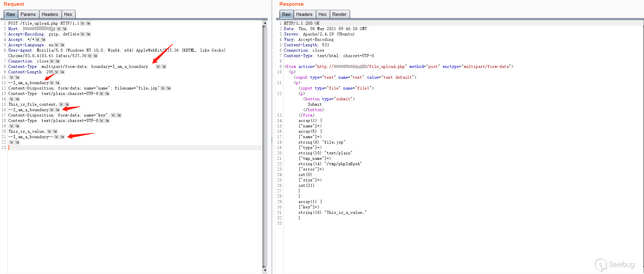Switch to the Request Params tab

28,14
